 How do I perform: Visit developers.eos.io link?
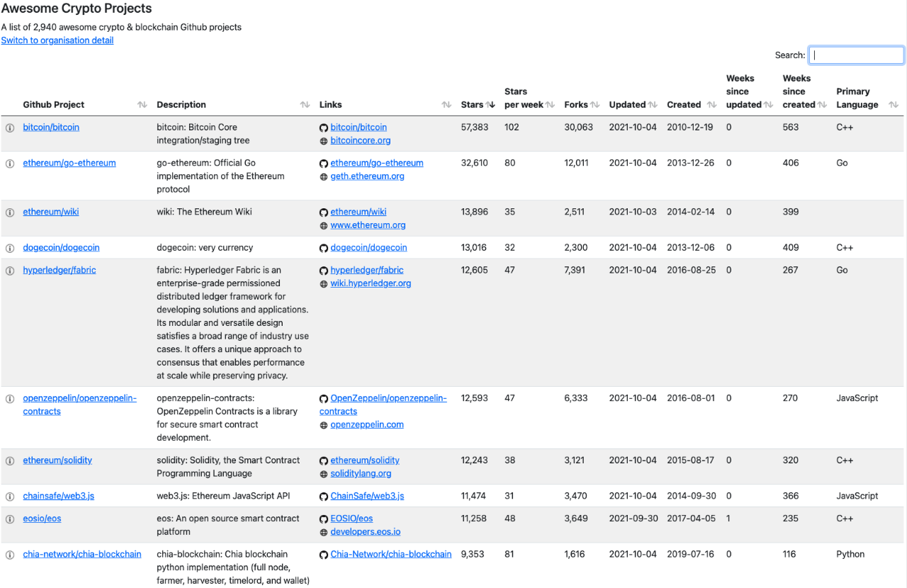pos(366,532)
